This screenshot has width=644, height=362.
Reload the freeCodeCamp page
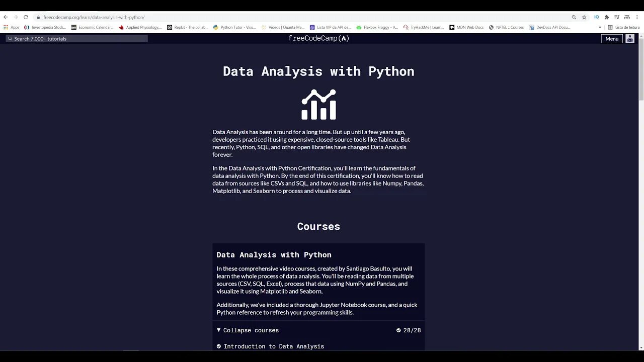click(x=26, y=17)
